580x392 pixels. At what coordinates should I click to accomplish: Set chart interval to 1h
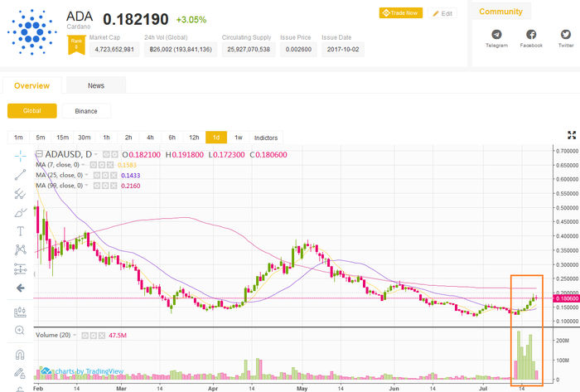pyautogui.click(x=106, y=138)
